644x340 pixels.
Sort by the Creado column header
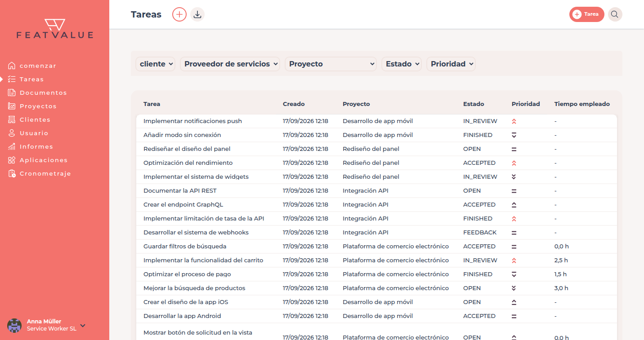point(294,104)
